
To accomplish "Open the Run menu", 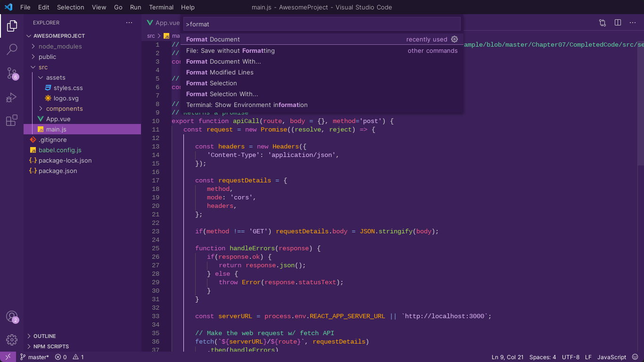I will coord(136,7).
